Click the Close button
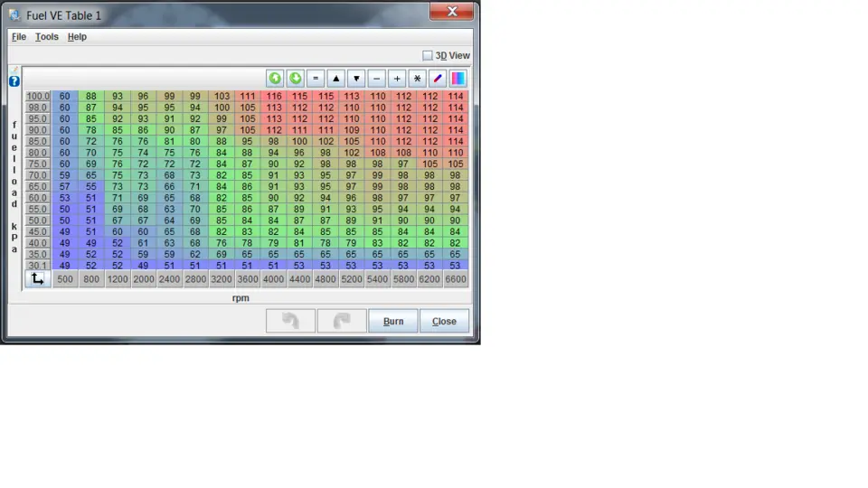Screen dimensions: 868x488 point(444,321)
